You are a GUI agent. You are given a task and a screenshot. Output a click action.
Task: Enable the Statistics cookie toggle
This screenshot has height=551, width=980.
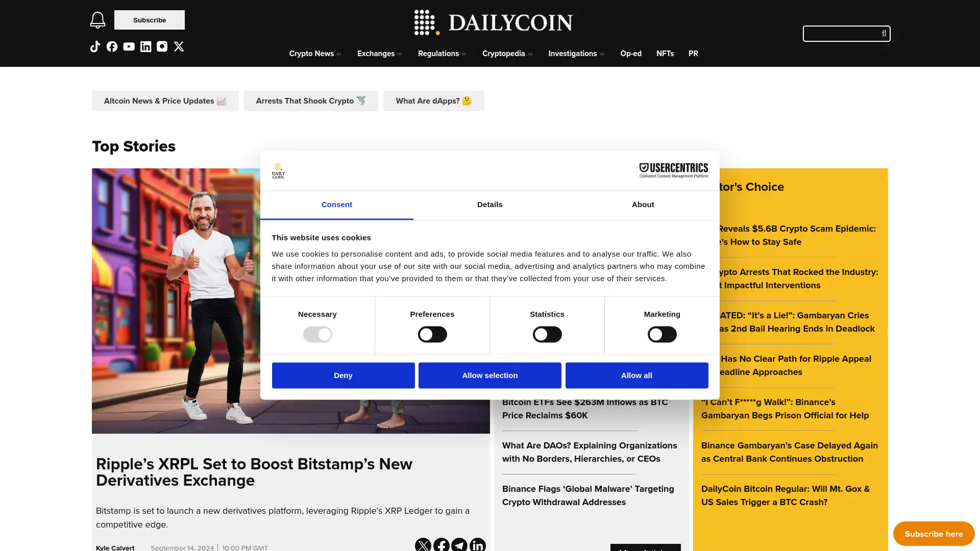pos(547,334)
